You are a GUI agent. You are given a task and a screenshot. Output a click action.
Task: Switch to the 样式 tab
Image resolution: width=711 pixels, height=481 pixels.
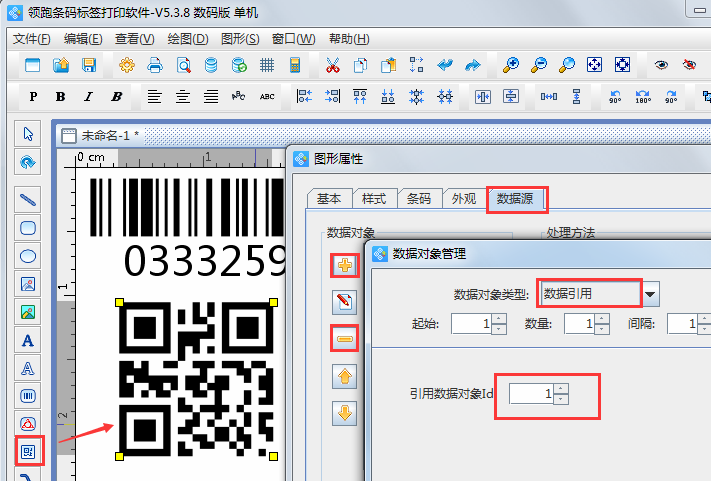(373, 198)
